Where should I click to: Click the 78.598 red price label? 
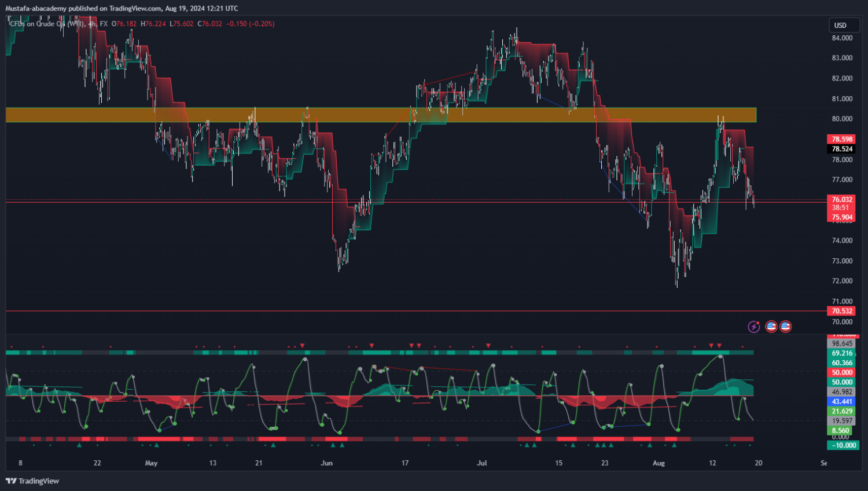click(x=842, y=139)
